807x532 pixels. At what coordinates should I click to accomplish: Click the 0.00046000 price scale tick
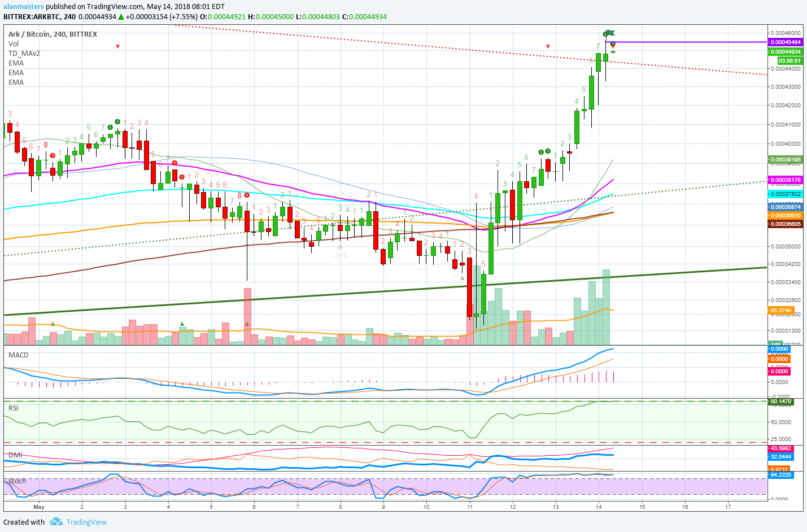point(786,33)
